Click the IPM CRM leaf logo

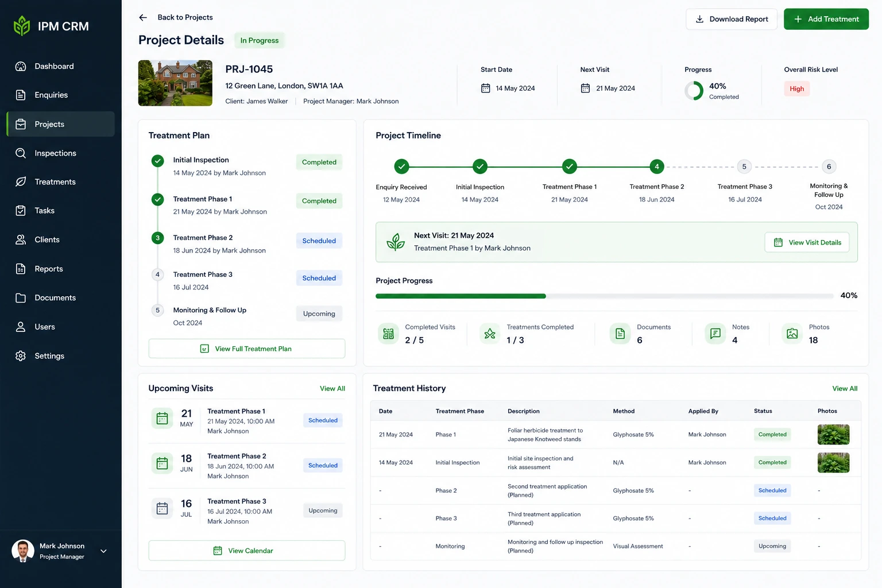click(22, 26)
